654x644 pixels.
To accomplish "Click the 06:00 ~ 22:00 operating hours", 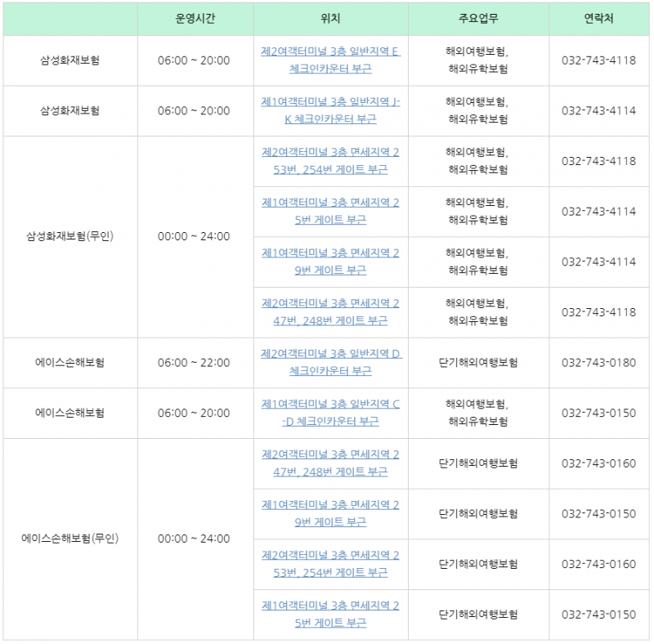I will [194, 363].
